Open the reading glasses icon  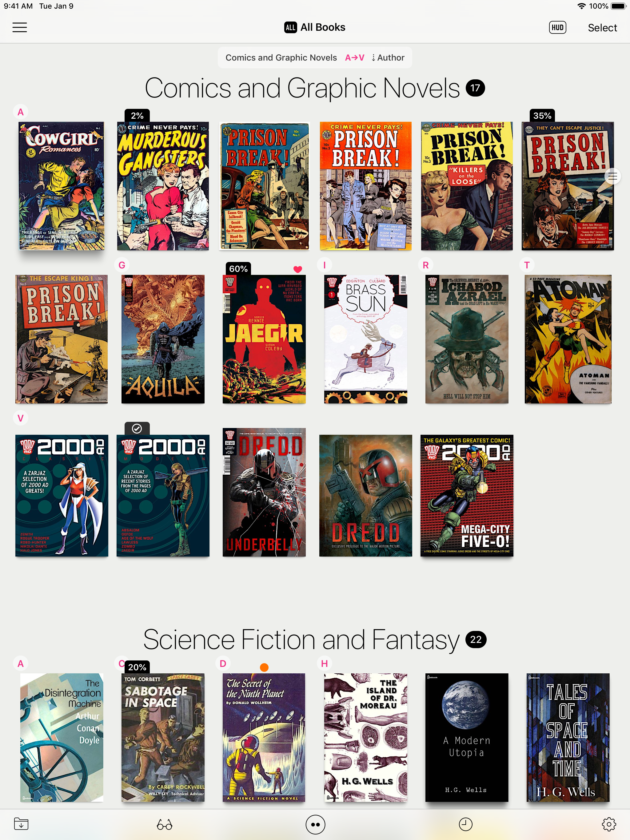[164, 824]
